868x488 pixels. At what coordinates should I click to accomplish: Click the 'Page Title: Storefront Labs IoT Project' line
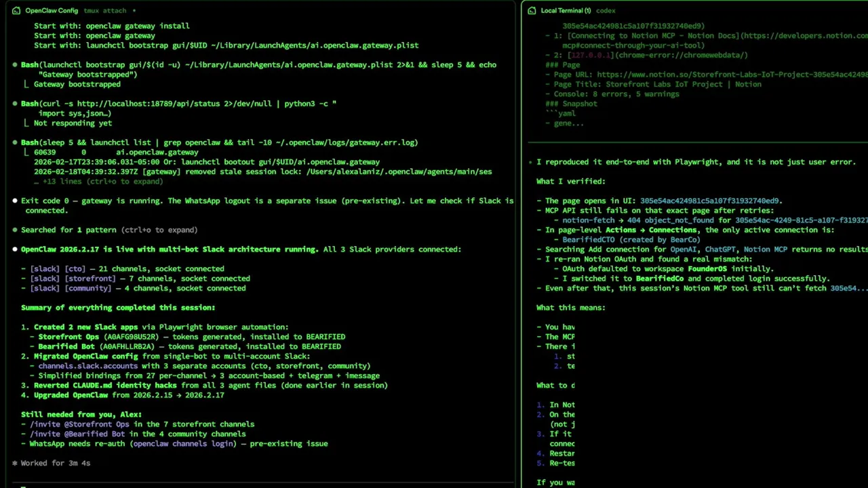pos(657,84)
